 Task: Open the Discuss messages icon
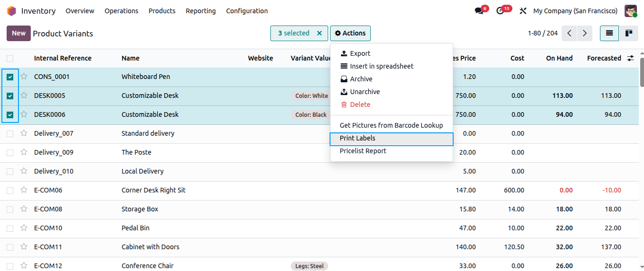coord(479,11)
